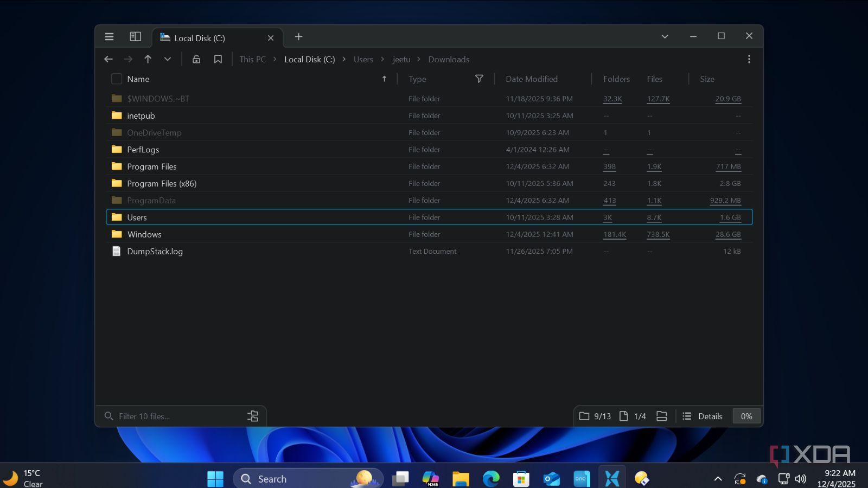Select the This PC breadcrumb
Viewport: 868px width, 488px height.
(x=253, y=60)
